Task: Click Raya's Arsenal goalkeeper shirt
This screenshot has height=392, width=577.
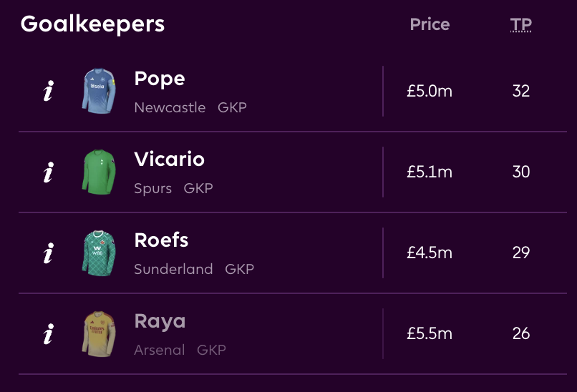Action: click(97, 333)
